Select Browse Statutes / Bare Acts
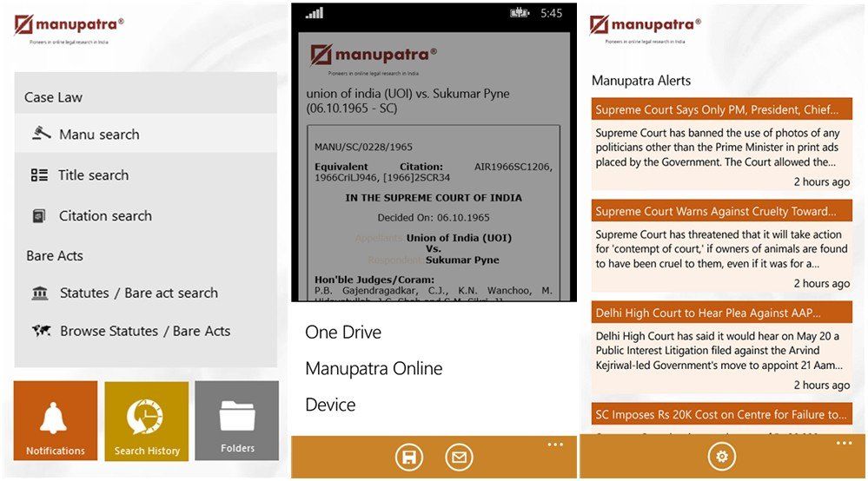 pos(146,331)
